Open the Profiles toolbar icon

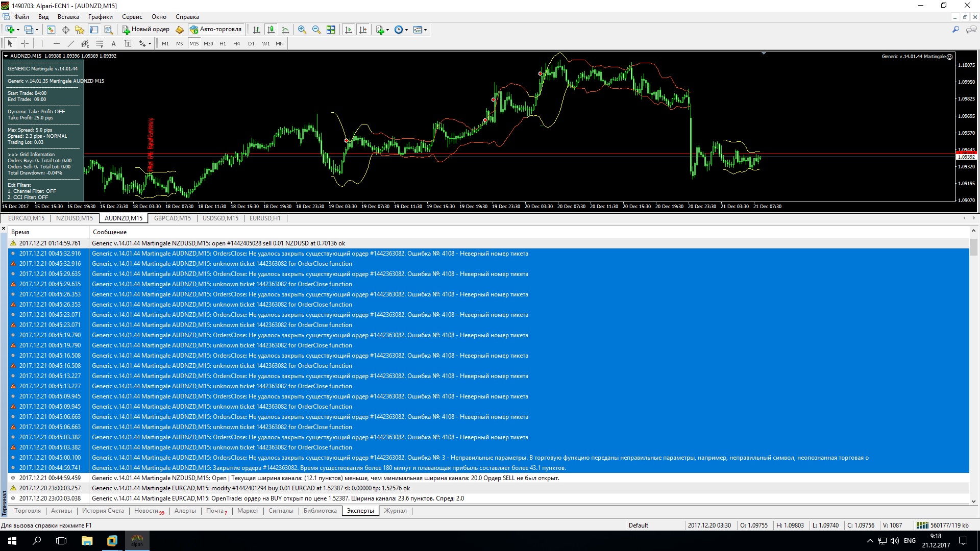point(29,30)
